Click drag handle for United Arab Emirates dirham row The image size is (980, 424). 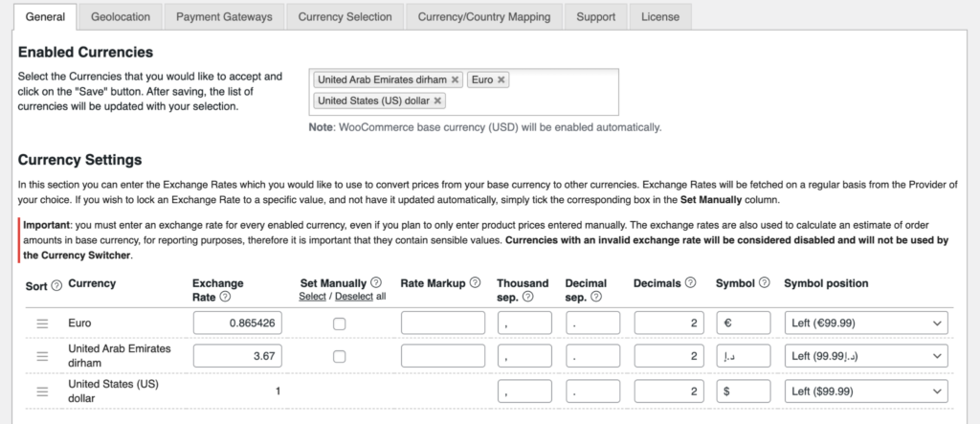(x=42, y=357)
